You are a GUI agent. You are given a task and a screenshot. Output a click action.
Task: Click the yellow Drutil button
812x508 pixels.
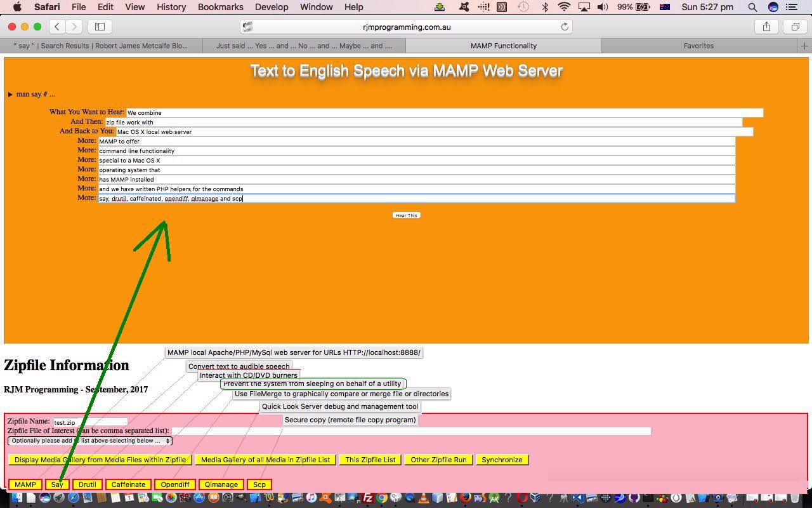[88, 485]
